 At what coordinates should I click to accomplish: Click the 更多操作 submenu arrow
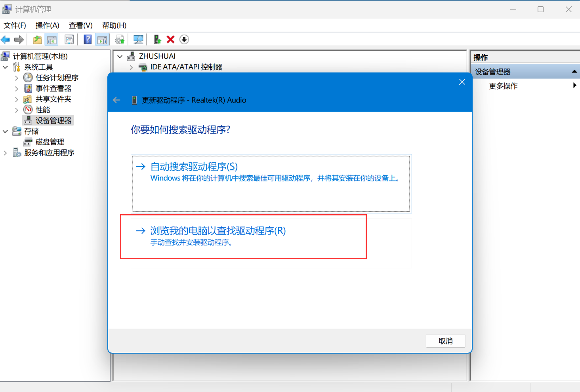[x=574, y=86]
